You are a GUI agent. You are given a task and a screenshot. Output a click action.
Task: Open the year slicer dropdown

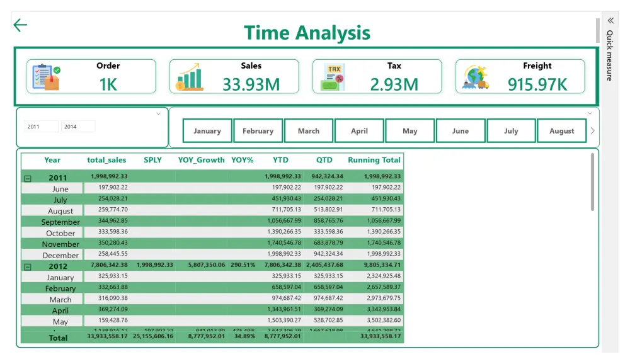click(159, 114)
